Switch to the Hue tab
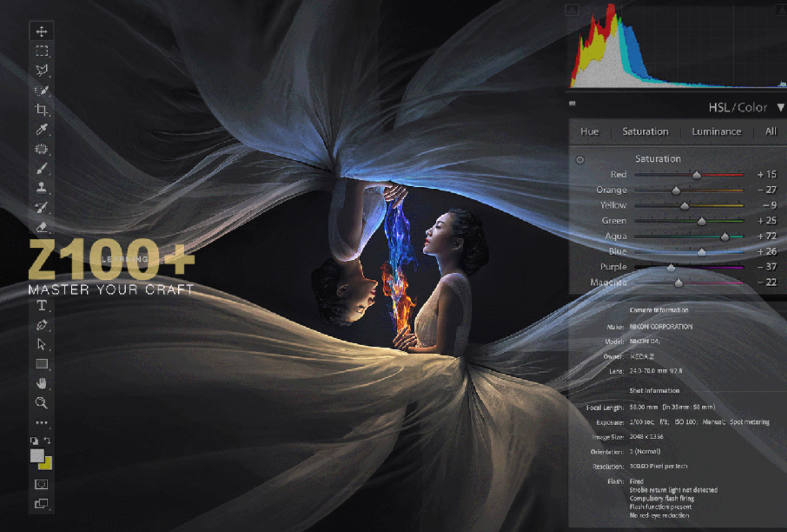This screenshot has width=787, height=532. 590,131
